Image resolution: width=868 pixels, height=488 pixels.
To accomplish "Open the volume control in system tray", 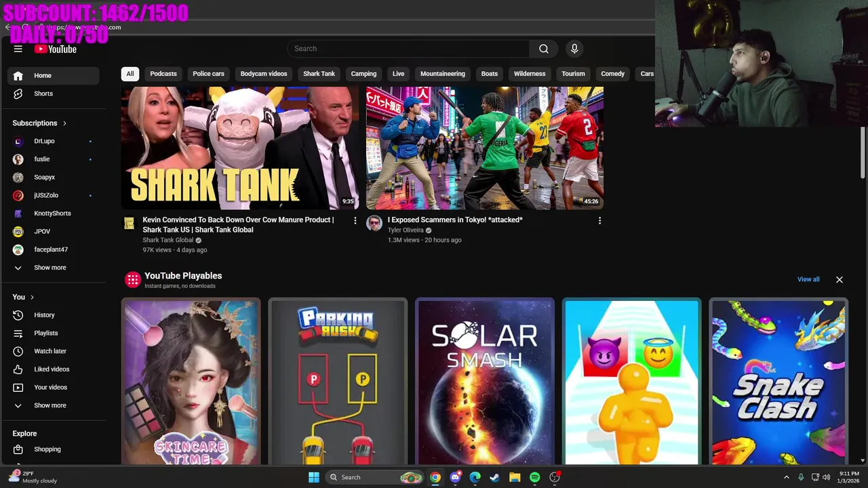I will (x=826, y=477).
